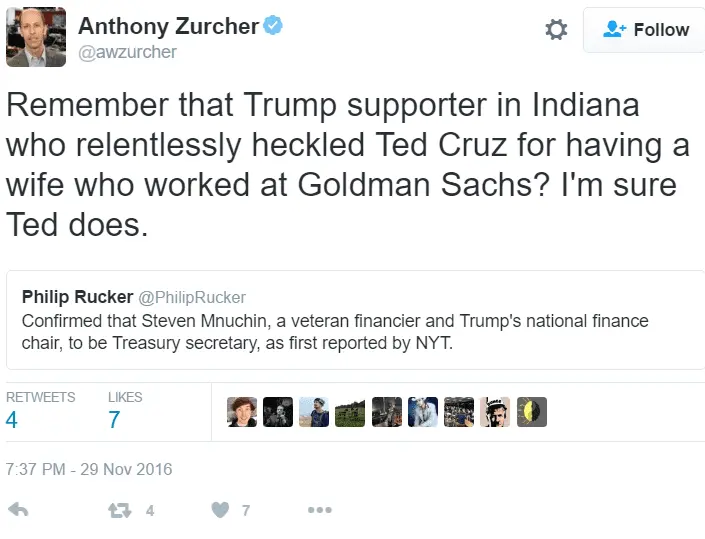Click the last avatar with yellow crescent
Screen dimensions: 705x539
[532, 412]
